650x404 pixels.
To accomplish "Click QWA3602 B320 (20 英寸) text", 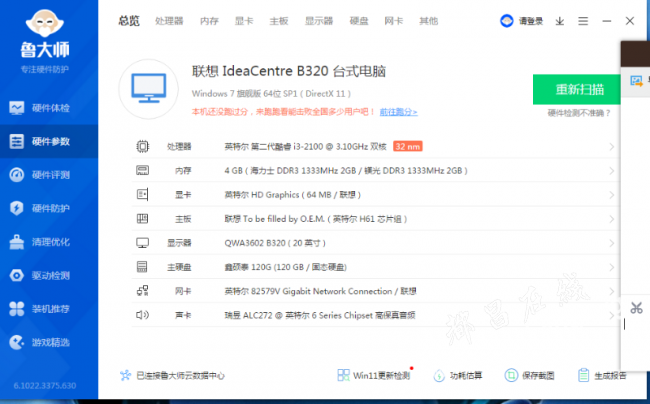I will pos(275,243).
